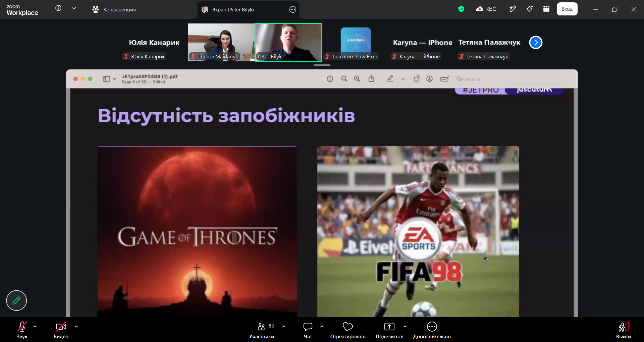Click Поделиться share screen button
Image resolution: width=644 pixels, height=342 pixels.
click(x=389, y=330)
